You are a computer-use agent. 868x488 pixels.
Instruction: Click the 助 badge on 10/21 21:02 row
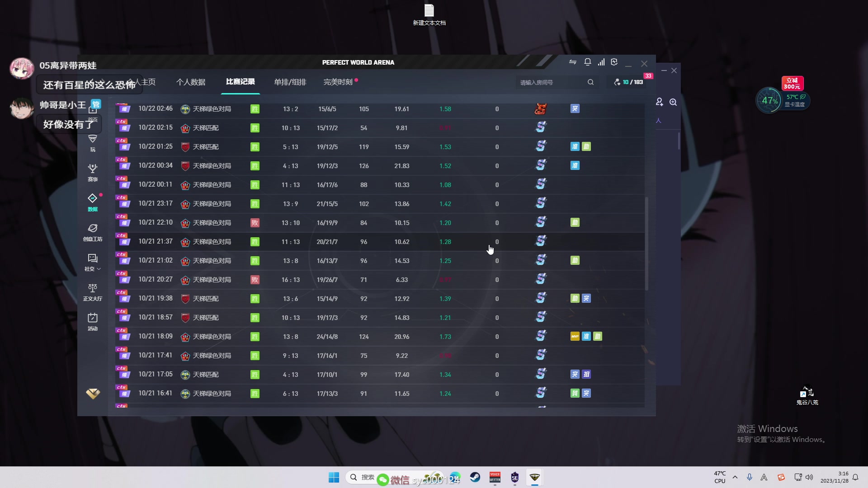coord(575,260)
